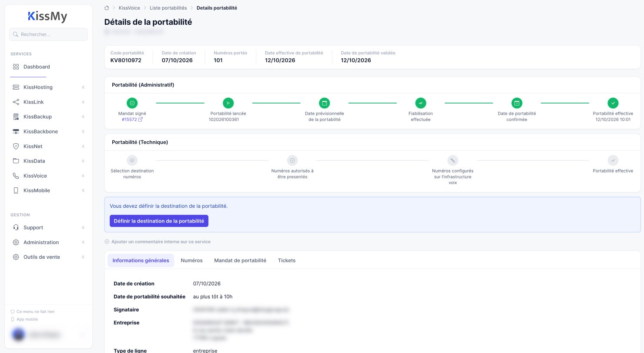Image resolution: width=644 pixels, height=353 pixels.
Task: Focus the Rechercher search field
Action: tap(48, 34)
